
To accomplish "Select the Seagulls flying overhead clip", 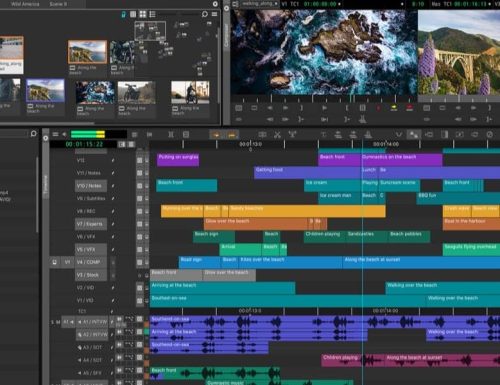I will (471, 249).
